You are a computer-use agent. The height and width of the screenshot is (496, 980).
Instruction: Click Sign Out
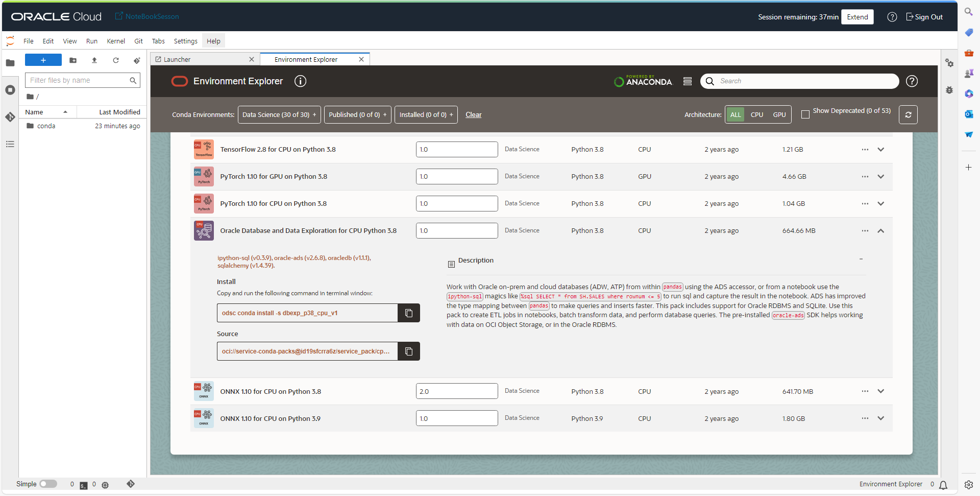[x=924, y=17]
